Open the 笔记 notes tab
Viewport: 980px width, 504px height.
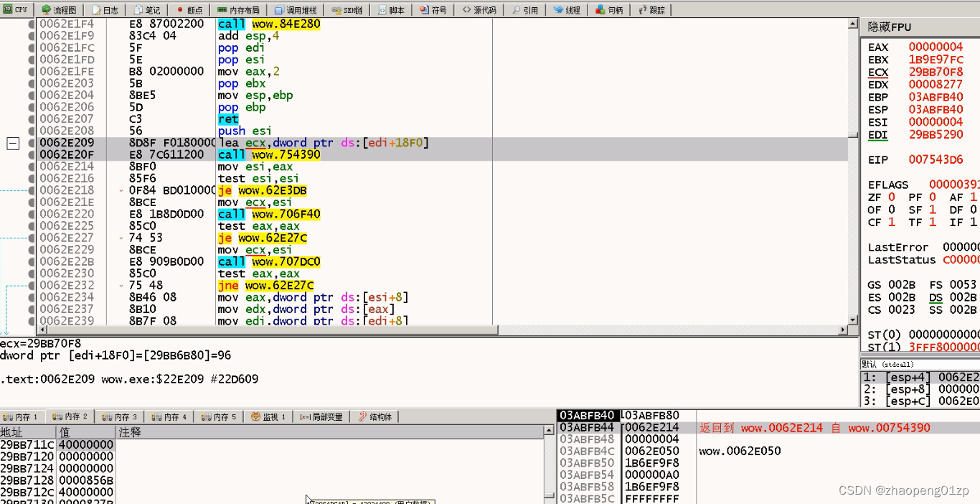tap(147, 10)
